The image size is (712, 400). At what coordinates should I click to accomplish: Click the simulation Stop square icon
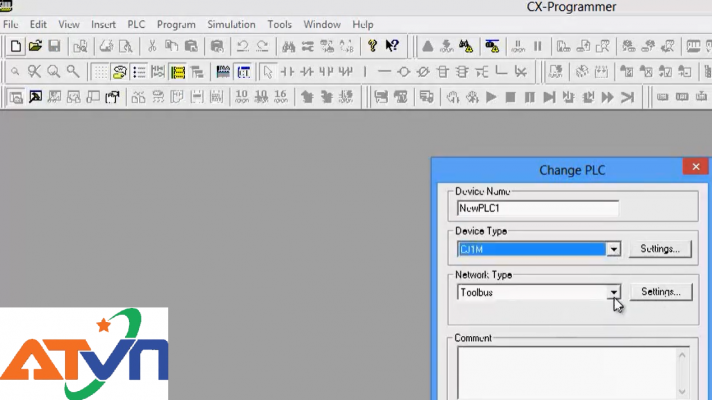pyautogui.click(x=510, y=97)
